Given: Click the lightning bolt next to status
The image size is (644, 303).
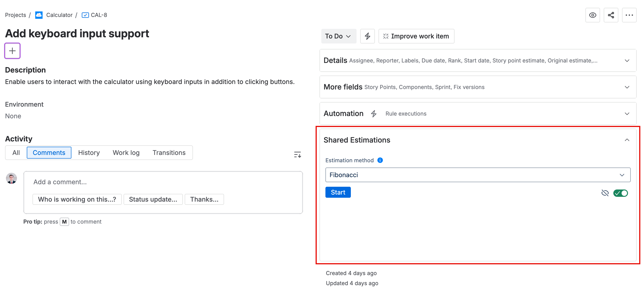Looking at the screenshot, I should 367,36.
